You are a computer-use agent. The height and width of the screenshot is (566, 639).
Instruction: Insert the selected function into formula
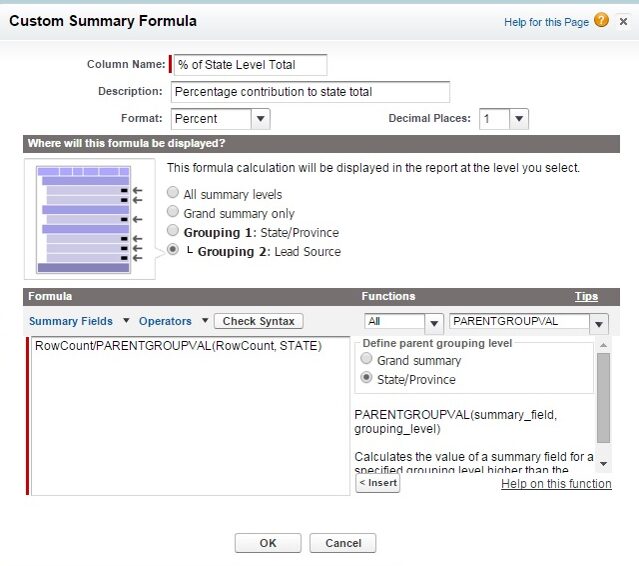click(378, 483)
